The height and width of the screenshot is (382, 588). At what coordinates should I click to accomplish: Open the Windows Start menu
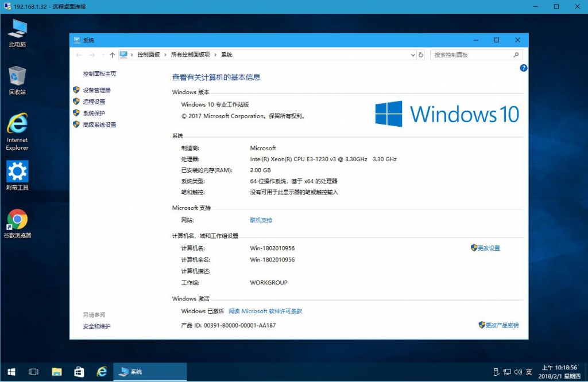(x=11, y=372)
